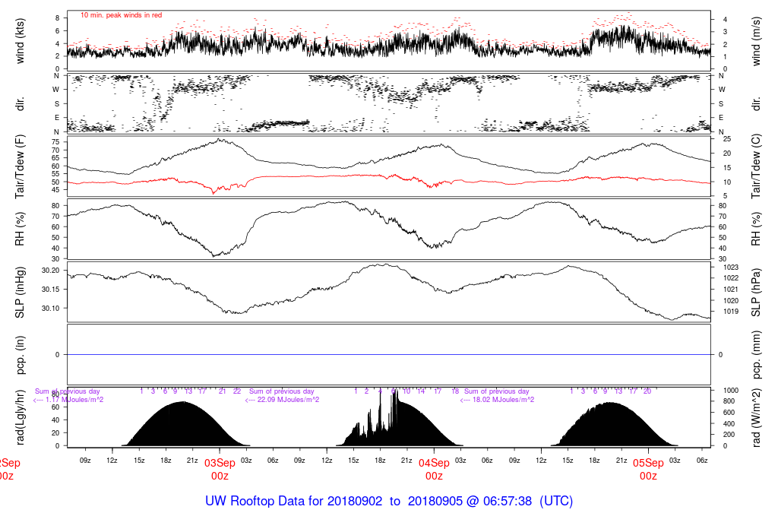Click the "30.15" pressure tick label
The image size is (778, 532).
tap(51, 290)
